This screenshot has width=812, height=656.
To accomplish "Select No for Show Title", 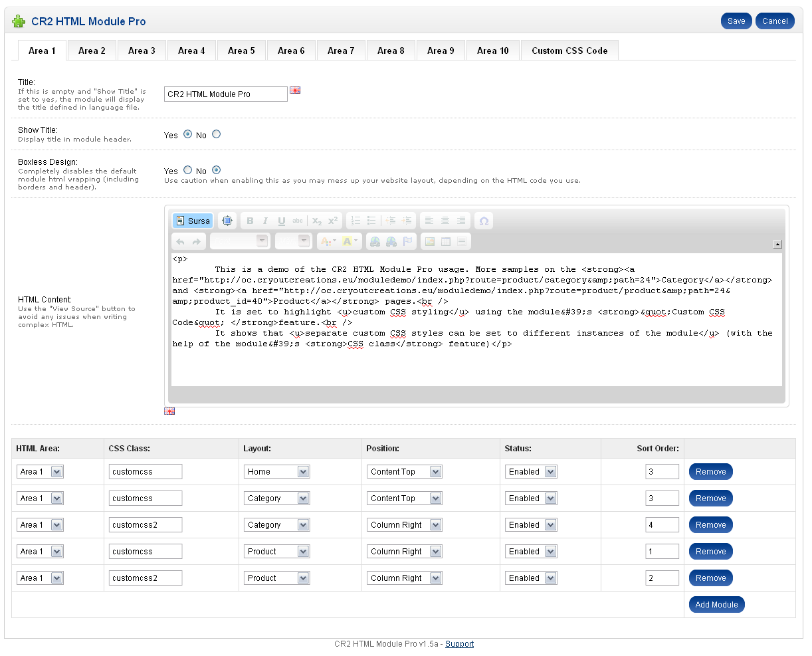I will point(217,134).
